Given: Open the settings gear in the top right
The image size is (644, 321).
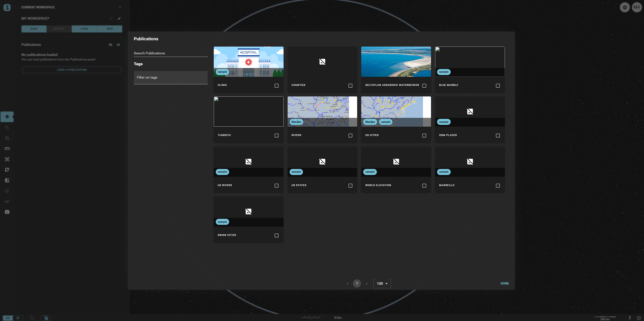Looking at the screenshot, I should (625, 7).
